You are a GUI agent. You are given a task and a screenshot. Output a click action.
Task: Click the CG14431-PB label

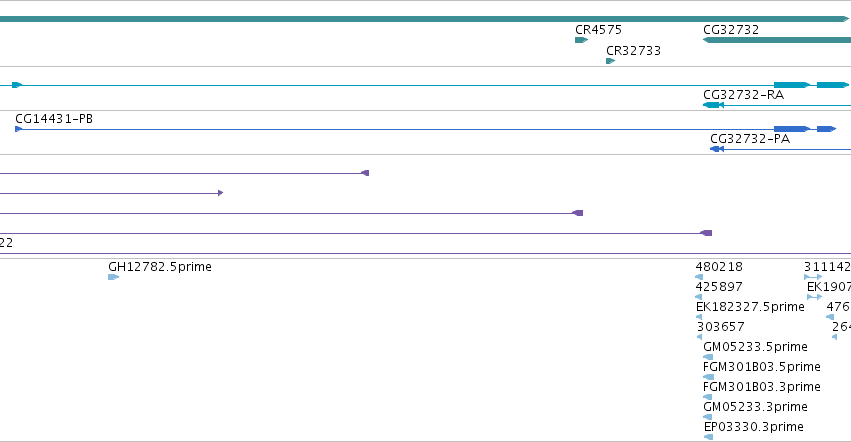pyautogui.click(x=54, y=118)
